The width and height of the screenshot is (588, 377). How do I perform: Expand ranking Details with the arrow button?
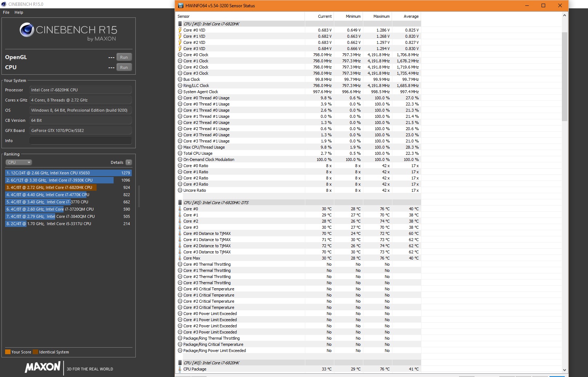129,162
